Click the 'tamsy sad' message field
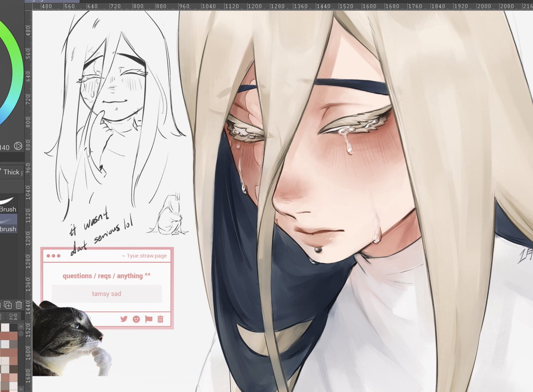This screenshot has width=533, height=392. [107, 294]
